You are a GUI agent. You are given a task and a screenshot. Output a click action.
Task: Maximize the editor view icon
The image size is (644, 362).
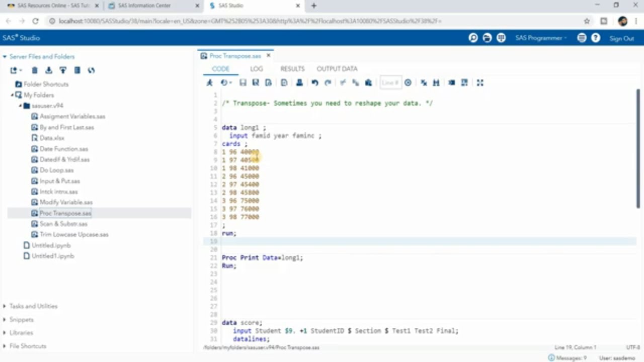pyautogui.click(x=480, y=82)
